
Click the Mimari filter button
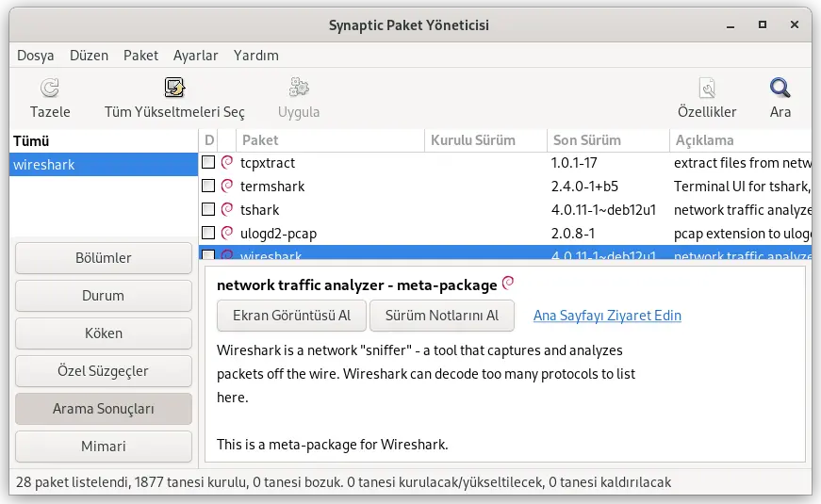coord(104,447)
